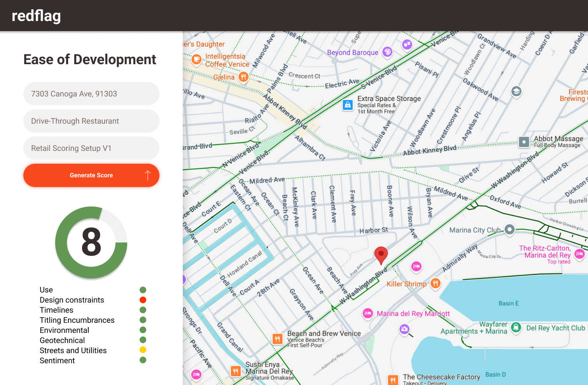The image size is (588, 385).
Task: Click the Del Rey Yacht Club label
Action: pos(555,328)
